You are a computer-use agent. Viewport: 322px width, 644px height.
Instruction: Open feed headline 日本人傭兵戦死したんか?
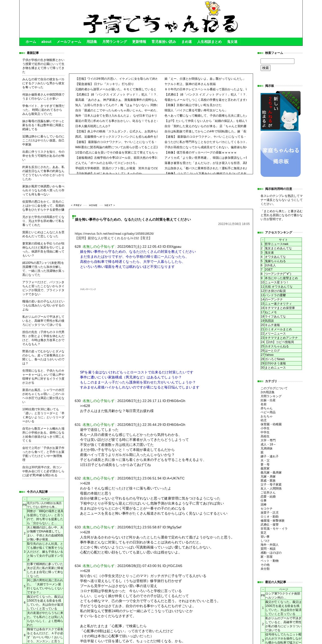coord(93,126)
